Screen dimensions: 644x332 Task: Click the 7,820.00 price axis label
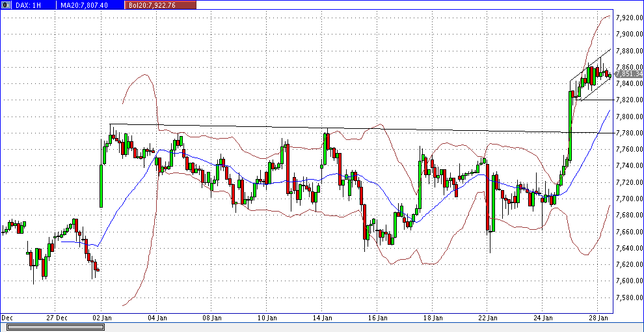tap(629, 100)
